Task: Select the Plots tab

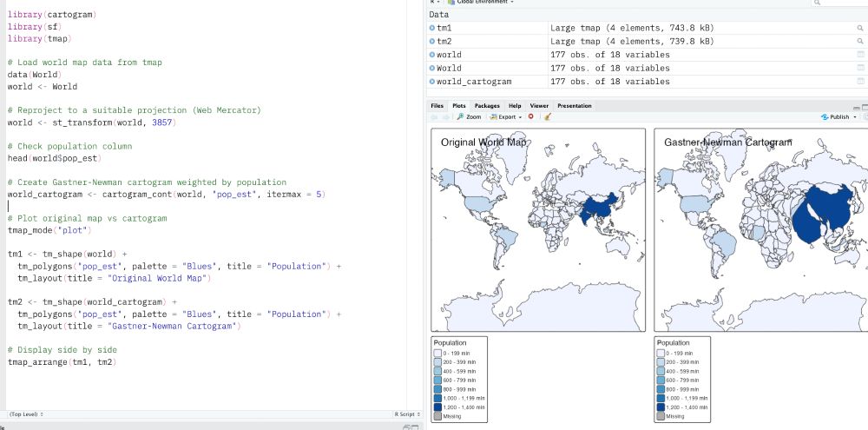Action: (x=459, y=106)
